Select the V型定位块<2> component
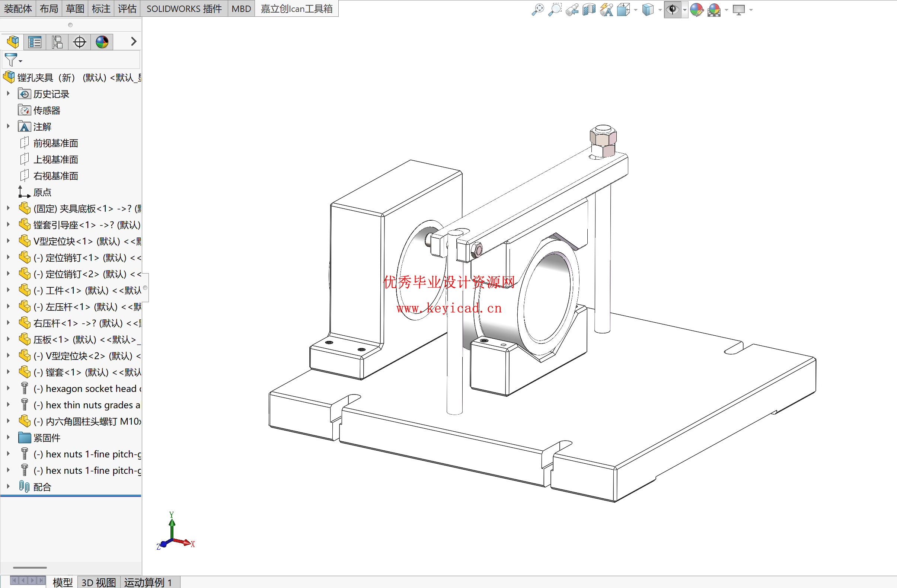Image resolution: width=897 pixels, height=588 pixels. (79, 356)
